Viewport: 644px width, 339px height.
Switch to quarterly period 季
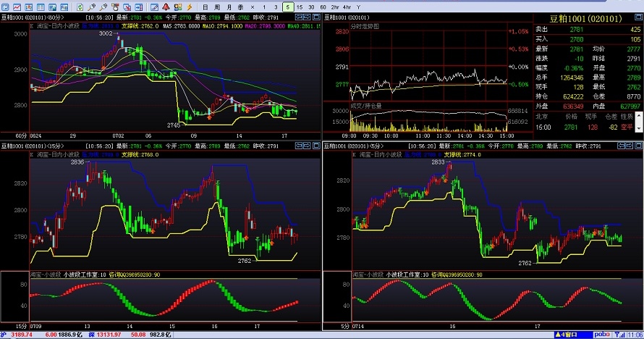point(241,7)
